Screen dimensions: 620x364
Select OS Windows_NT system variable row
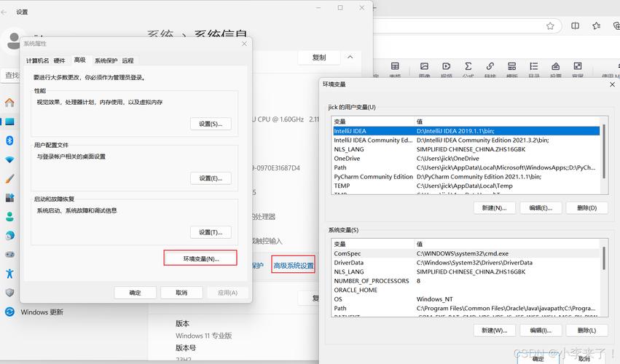tap(466, 298)
